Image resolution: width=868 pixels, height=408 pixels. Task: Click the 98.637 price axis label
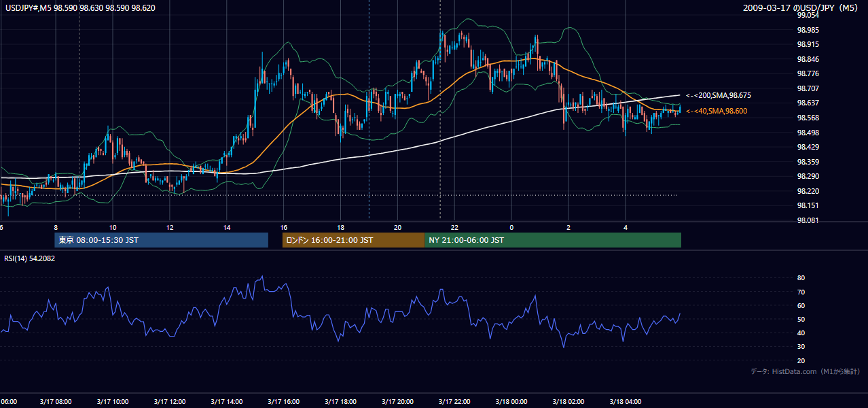tap(807, 103)
